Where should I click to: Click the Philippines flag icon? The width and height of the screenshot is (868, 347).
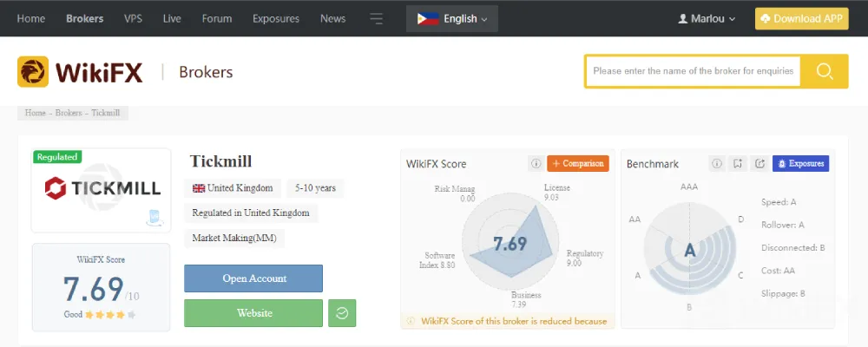pyautogui.click(x=428, y=19)
